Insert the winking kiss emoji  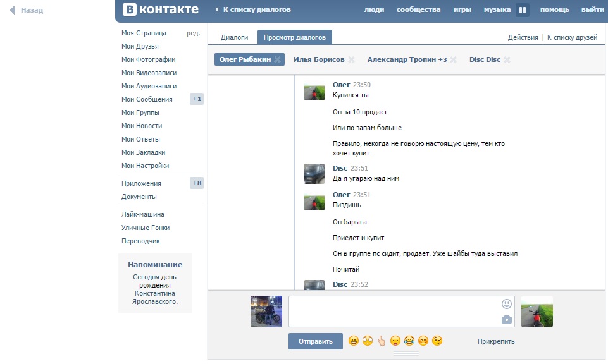point(437,341)
